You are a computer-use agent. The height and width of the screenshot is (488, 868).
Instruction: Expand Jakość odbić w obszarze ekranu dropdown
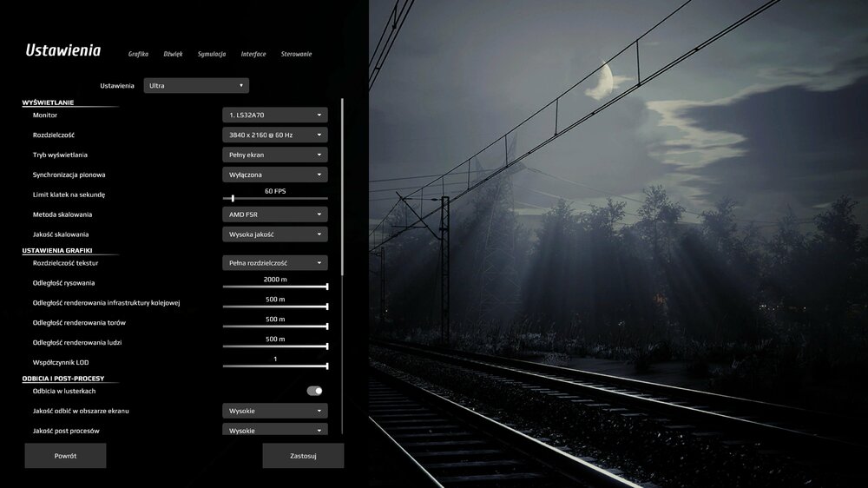[x=274, y=411]
